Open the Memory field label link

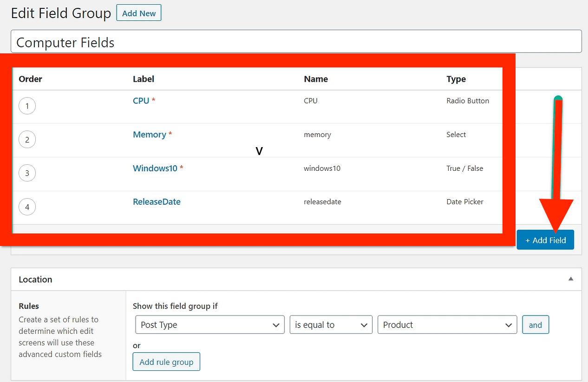point(149,135)
